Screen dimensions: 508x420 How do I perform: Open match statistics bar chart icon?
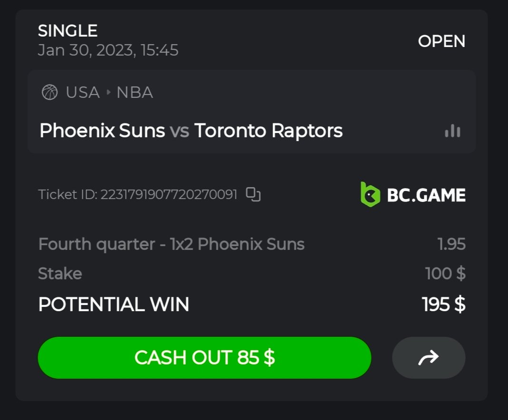(x=452, y=131)
